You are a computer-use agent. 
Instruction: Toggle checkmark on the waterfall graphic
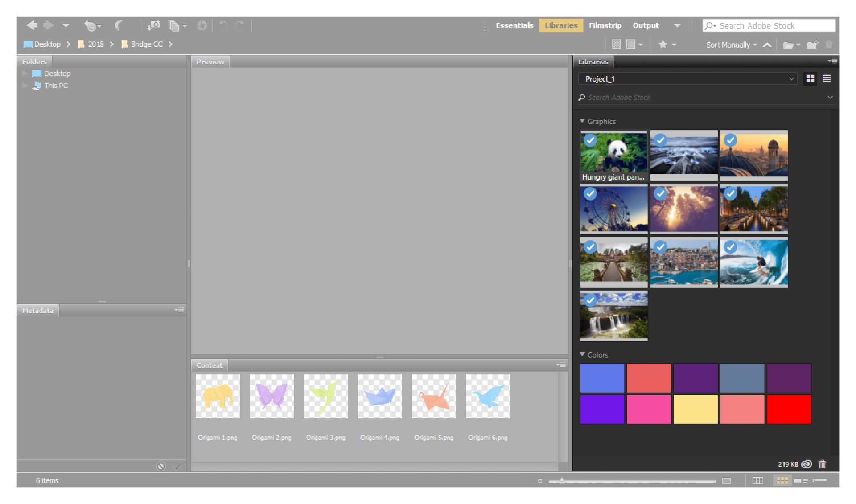coord(590,300)
